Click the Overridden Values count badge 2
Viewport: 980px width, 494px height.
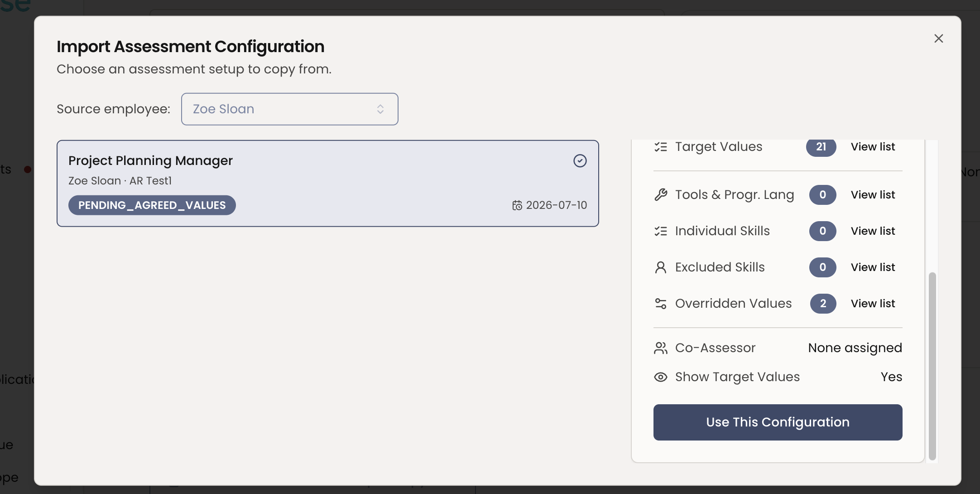(823, 304)
